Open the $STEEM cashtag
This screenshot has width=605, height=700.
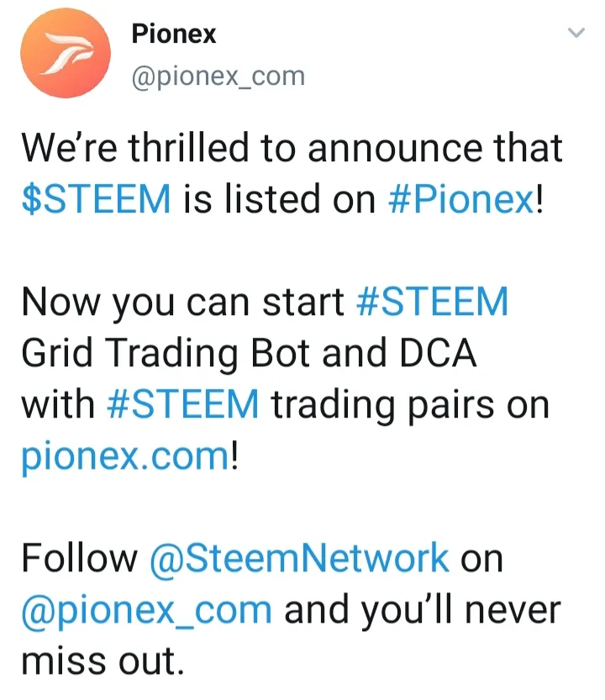pyautogui.click(x=96, y=198)
